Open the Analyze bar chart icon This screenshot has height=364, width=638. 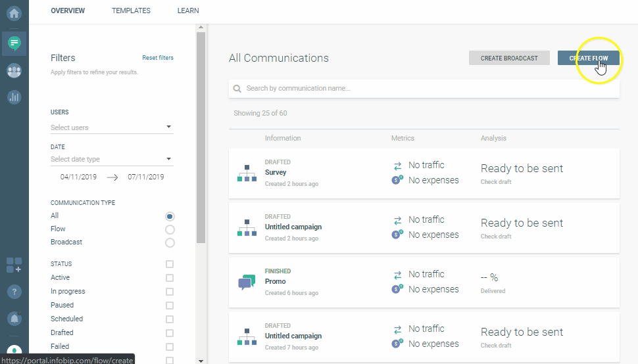[14, 97]
